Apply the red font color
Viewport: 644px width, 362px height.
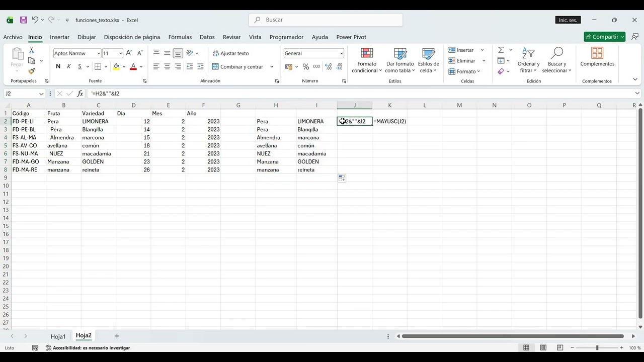133,66
